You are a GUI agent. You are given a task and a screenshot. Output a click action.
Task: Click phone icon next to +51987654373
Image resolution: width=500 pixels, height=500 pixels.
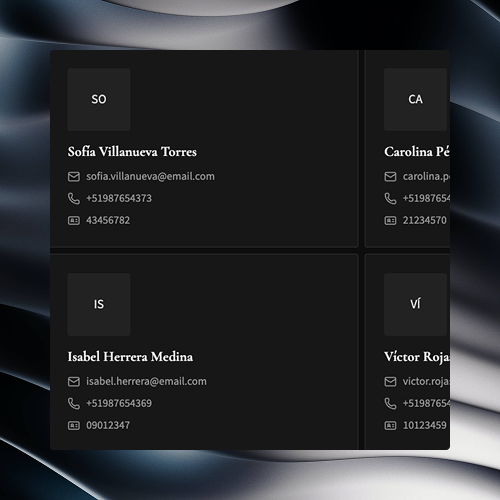74,199
